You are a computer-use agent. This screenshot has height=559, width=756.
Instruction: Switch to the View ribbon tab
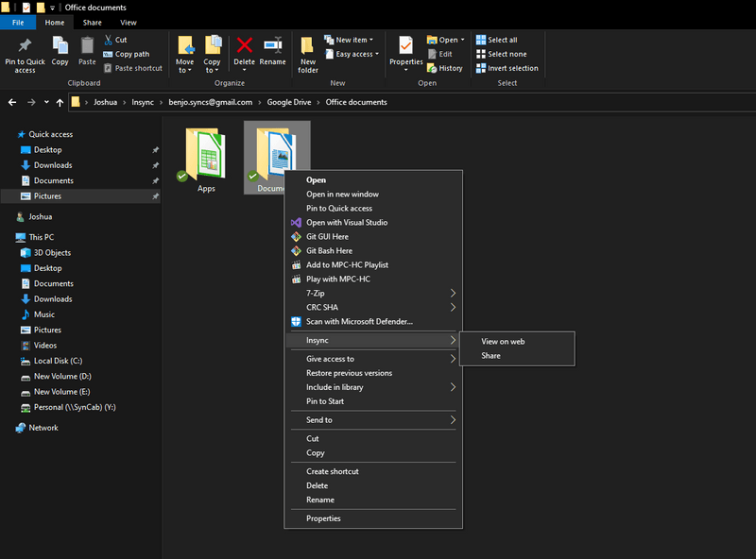pos(129,22)
